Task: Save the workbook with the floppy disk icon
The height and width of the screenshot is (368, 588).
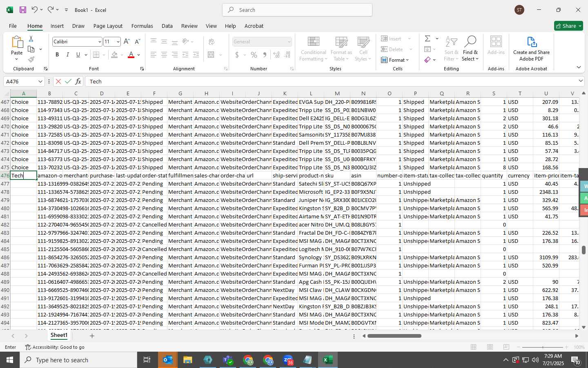Action: tap(23, 10)
